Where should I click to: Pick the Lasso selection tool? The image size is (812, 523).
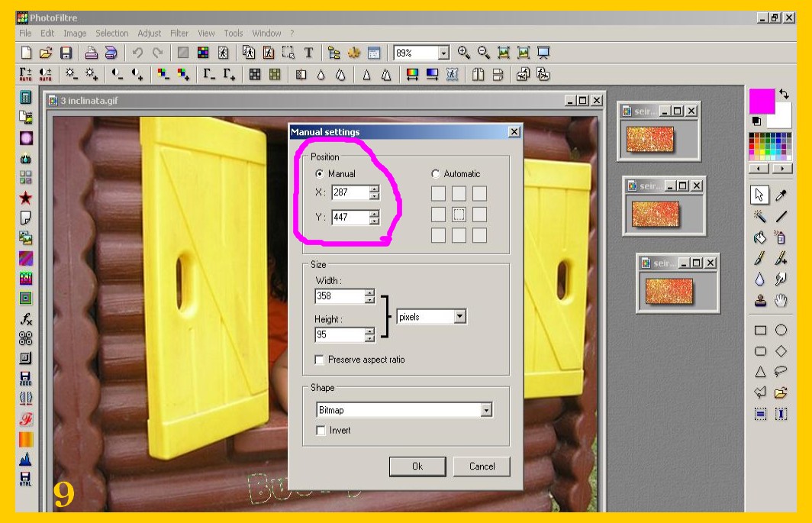(x=781, y=372)
